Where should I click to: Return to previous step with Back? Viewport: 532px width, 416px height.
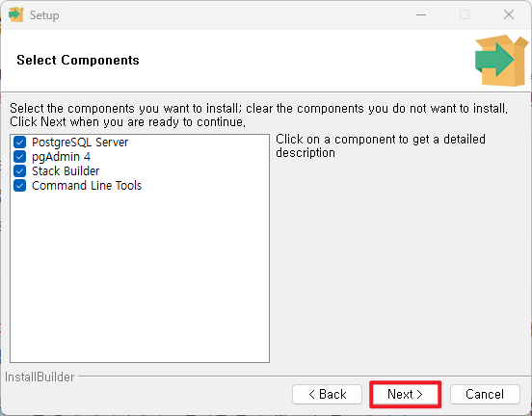click(x=327, y=394)
